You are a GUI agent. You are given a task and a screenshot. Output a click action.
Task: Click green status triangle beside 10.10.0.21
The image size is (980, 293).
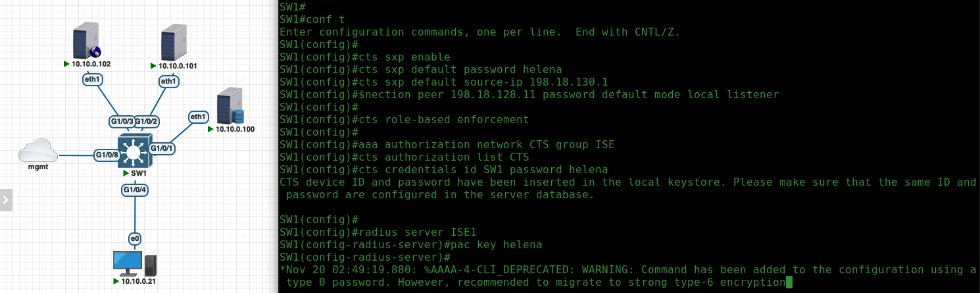click(116, 281)
